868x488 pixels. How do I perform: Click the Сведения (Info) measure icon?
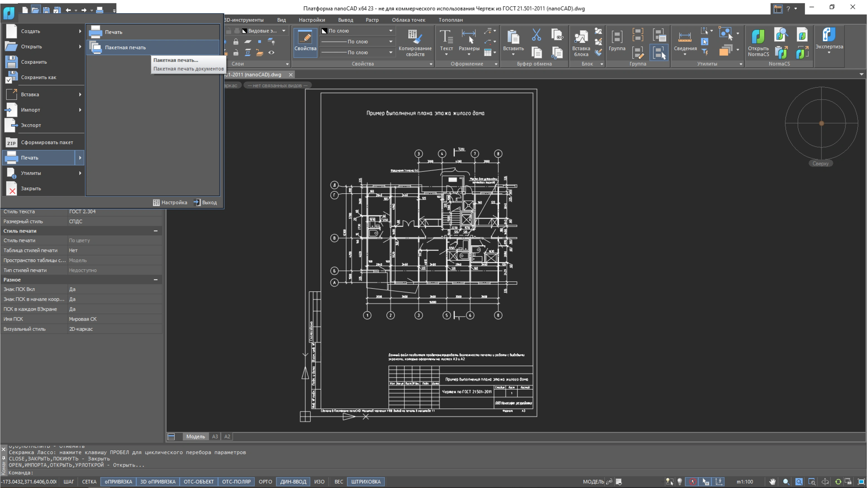[x=685, y=36]
